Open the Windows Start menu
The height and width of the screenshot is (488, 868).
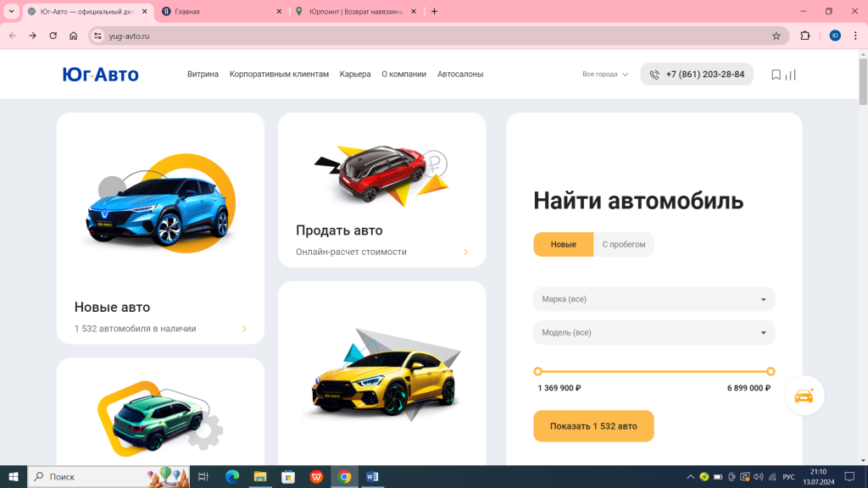tap(14, 476)
